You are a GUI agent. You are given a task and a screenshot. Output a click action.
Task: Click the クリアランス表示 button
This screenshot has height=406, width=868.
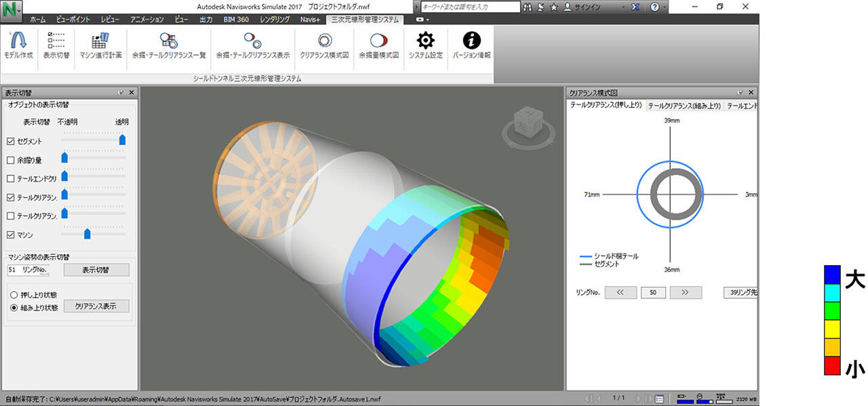(x=96, y=306)
